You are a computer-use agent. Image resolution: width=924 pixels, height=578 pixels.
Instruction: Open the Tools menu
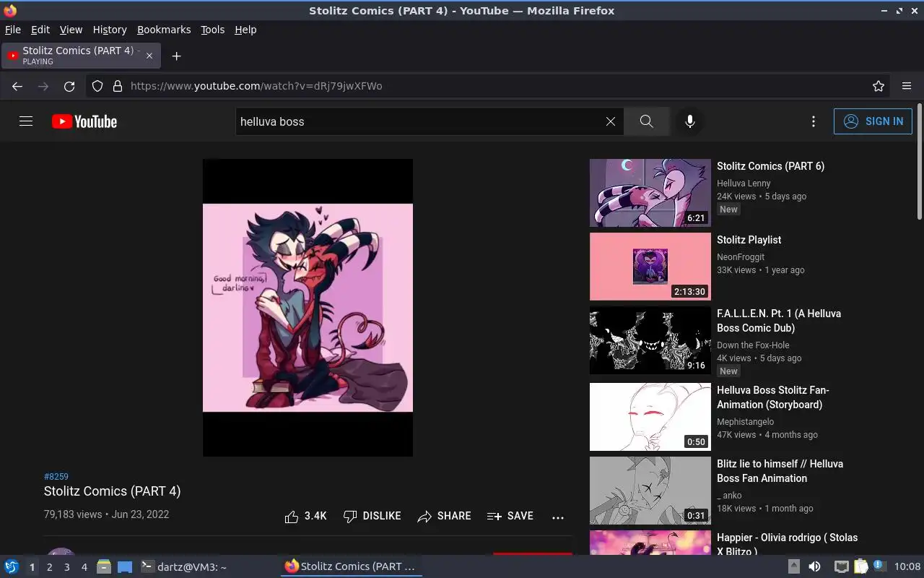212,30
